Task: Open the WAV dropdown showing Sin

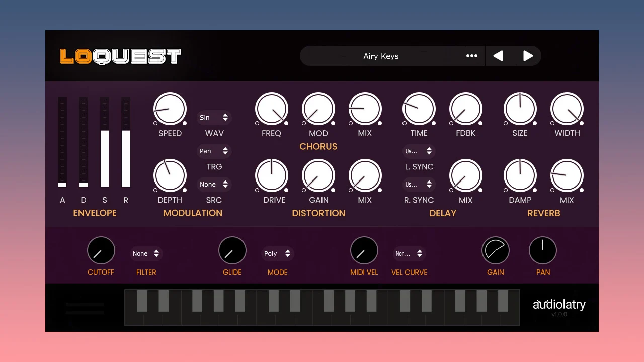Action: coord(214,117)
